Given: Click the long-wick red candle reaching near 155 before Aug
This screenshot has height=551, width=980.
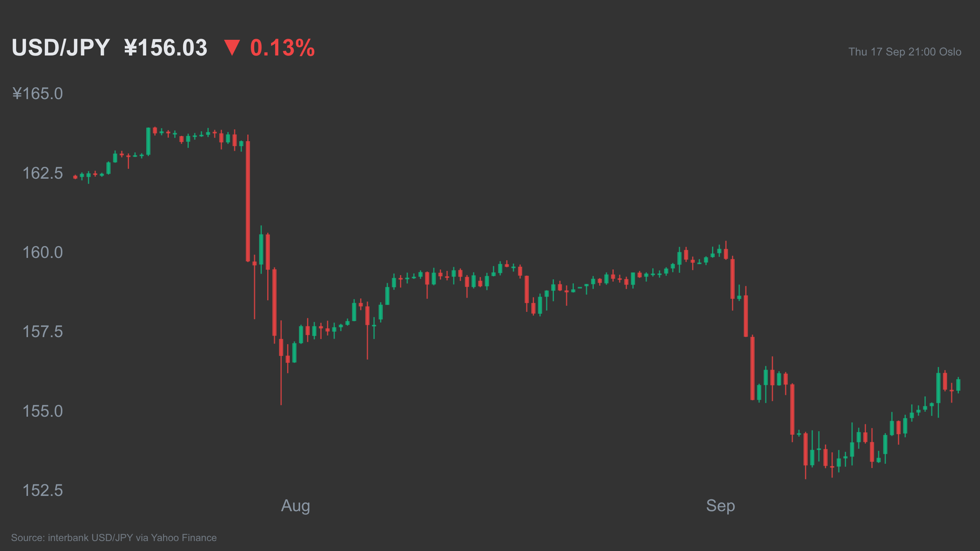Looking at the screenshot, I should click(x=281, y=362).
